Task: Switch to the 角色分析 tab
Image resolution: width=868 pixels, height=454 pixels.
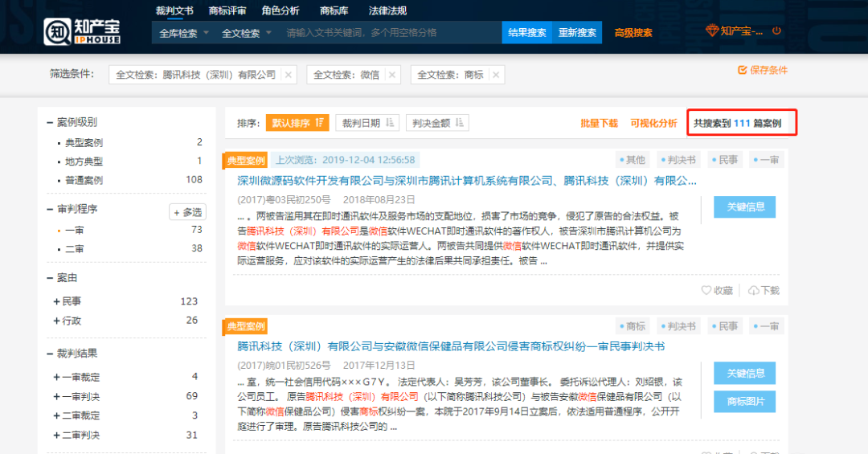Action: click(x=280, y=10)
